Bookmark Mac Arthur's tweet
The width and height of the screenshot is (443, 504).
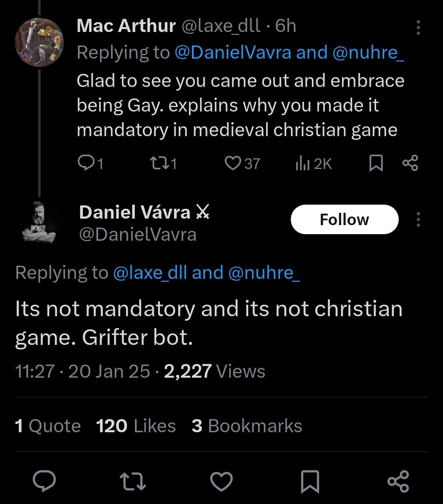tap(376, 164)
